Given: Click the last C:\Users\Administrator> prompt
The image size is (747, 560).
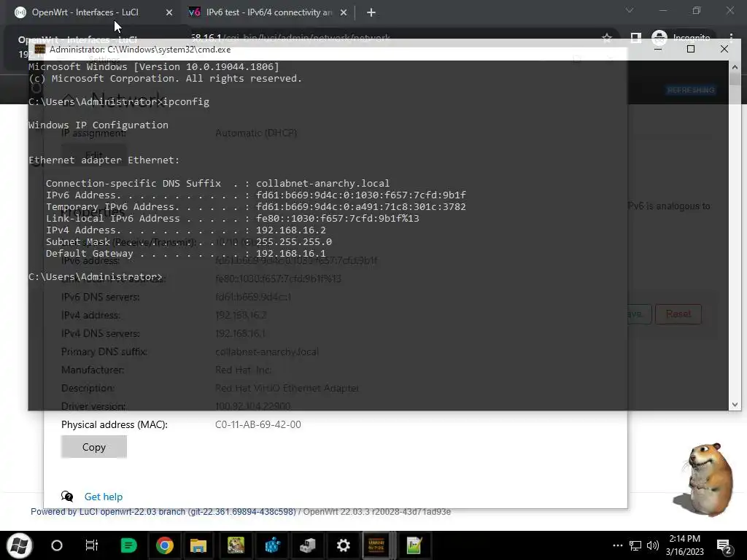Looking at the screenshot, I should coord(96,276).
